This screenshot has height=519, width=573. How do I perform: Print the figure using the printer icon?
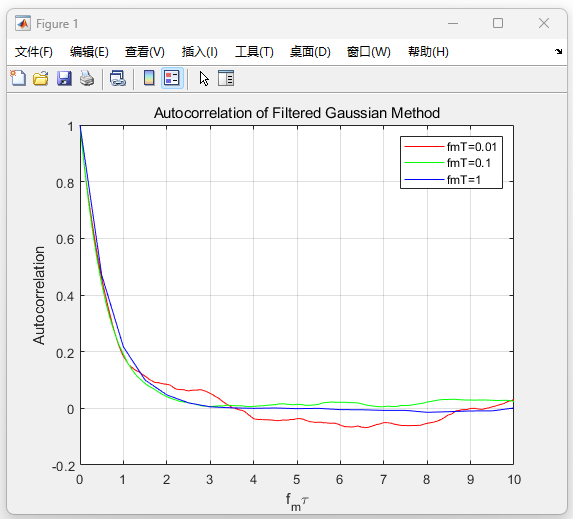pyautogui.click(x=87, y=78)
